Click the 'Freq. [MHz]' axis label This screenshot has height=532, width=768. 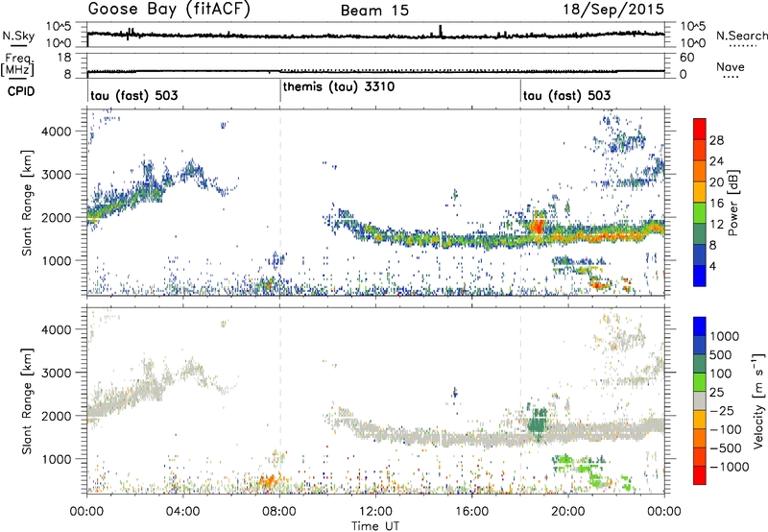pos(17,64)
